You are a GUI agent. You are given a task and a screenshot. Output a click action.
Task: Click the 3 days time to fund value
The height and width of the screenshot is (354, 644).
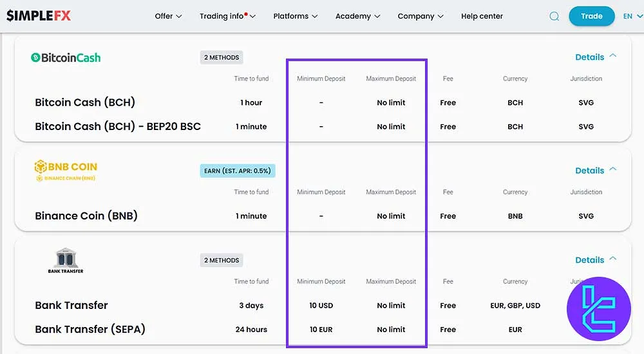point(251,306)
